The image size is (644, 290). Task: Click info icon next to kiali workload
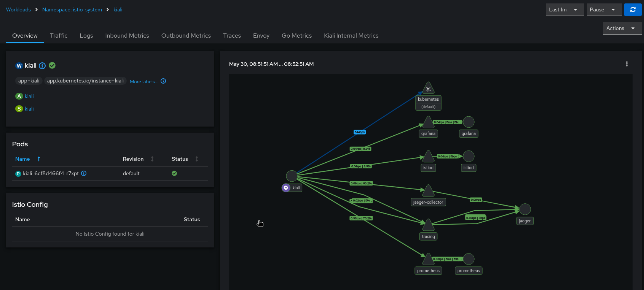(x=42, y=66)
